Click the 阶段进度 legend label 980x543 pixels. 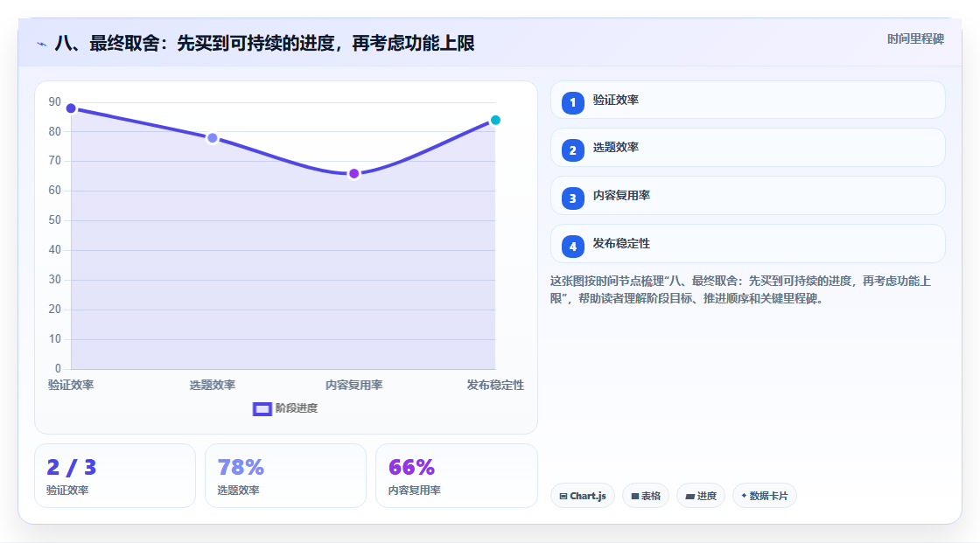point(297,408)
